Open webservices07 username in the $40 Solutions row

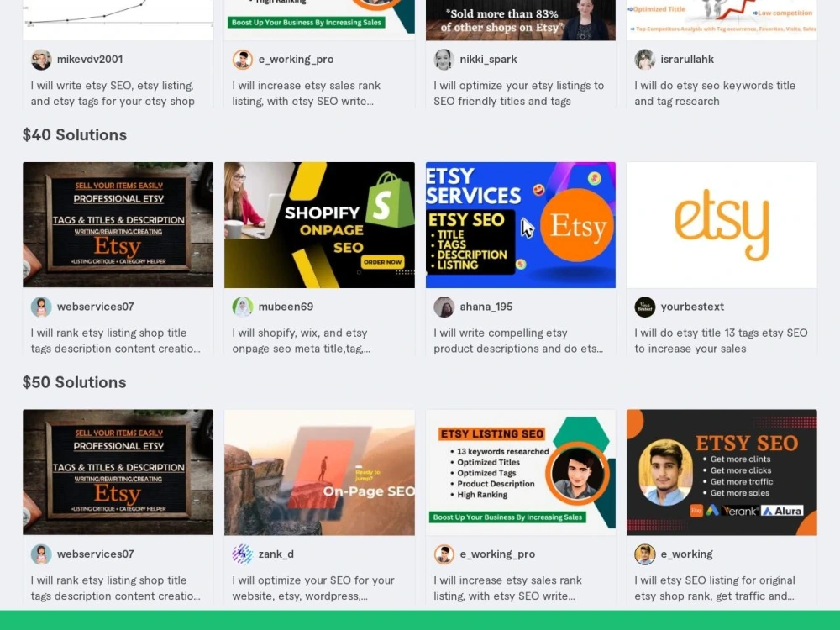[x=96, y=307]
